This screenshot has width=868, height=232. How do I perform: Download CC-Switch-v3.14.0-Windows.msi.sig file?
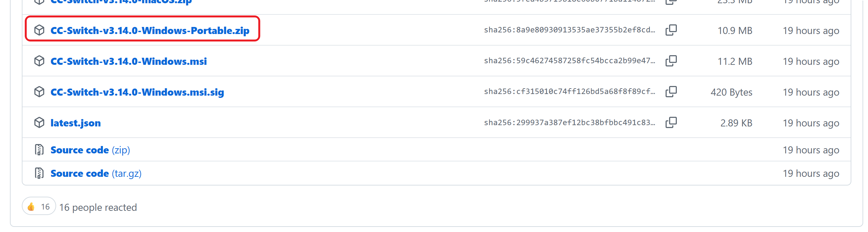137,92
